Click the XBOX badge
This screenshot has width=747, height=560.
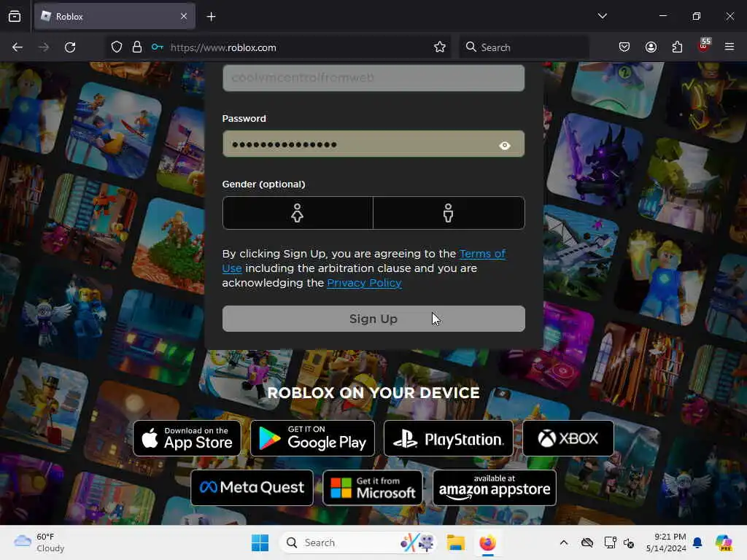click(x=568, y=438)
